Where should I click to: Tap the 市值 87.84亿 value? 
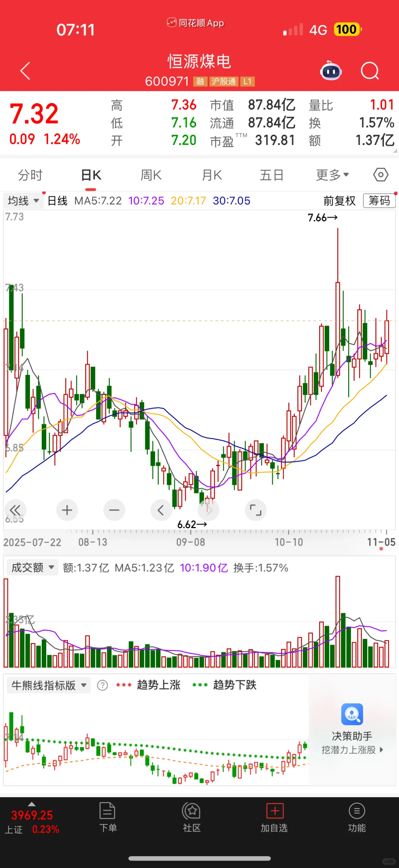271,105
